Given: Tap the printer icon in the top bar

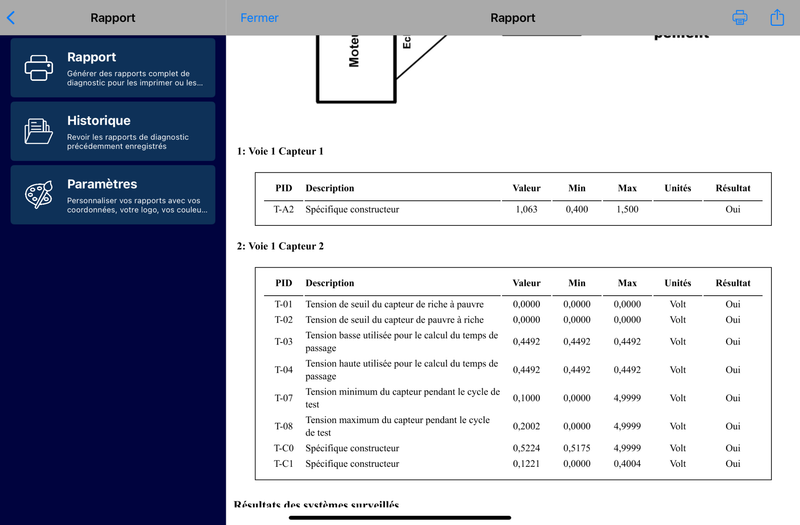Looking at the screenshot, I should point(740,18).
